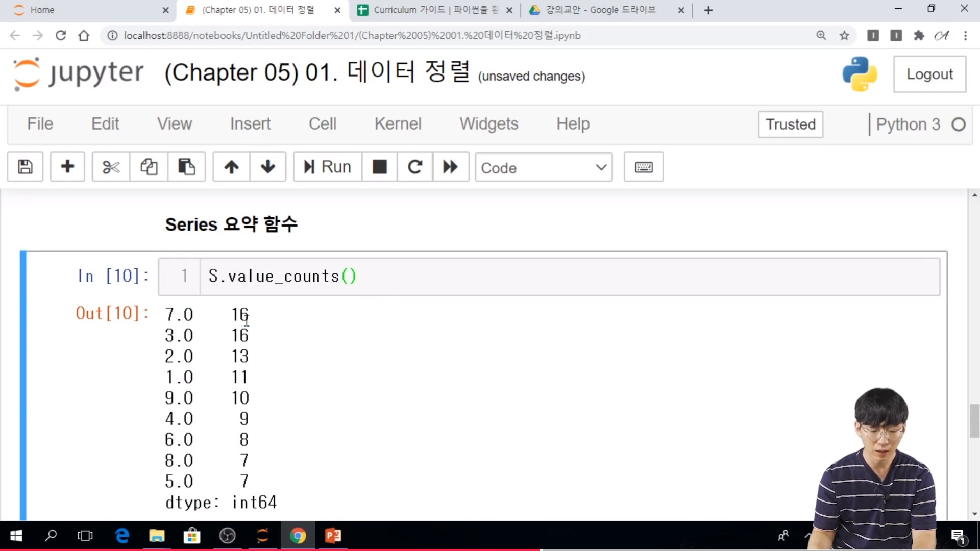Copy selected cells icon
This screenshot has height=551, width=980.
pyautogui.click(x=149, y=167)
